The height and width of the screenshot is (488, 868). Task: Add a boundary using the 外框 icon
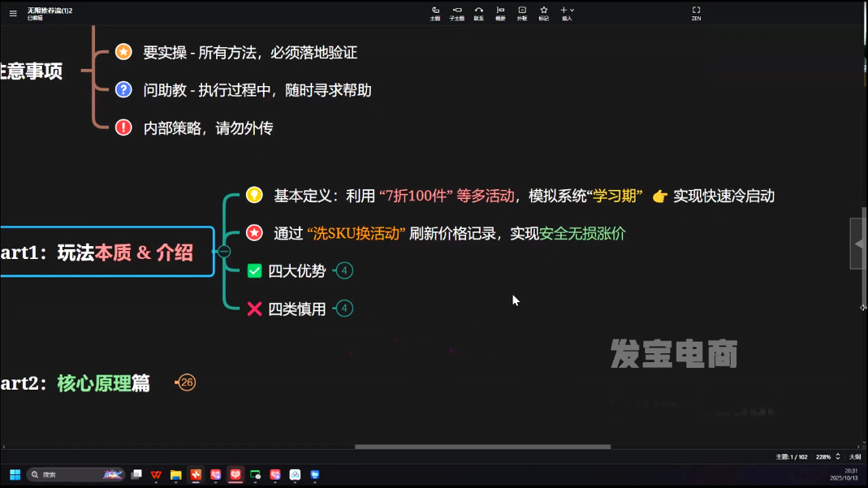click(x=522, y=13)
